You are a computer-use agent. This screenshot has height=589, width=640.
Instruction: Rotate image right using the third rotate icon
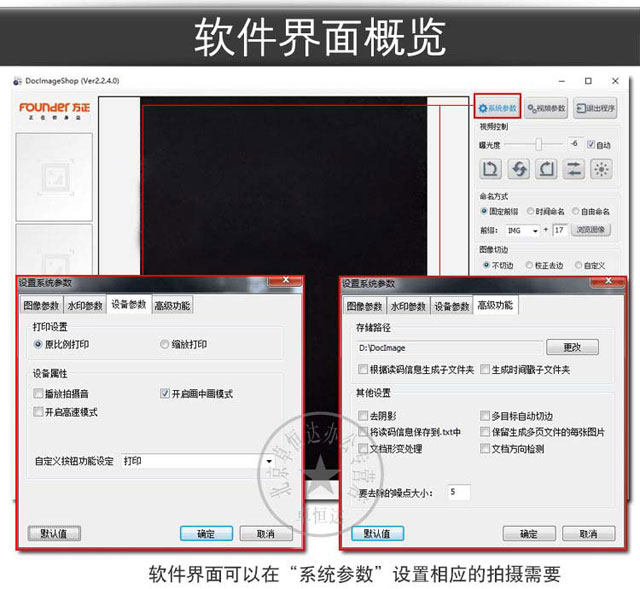(x=546, y=169)
